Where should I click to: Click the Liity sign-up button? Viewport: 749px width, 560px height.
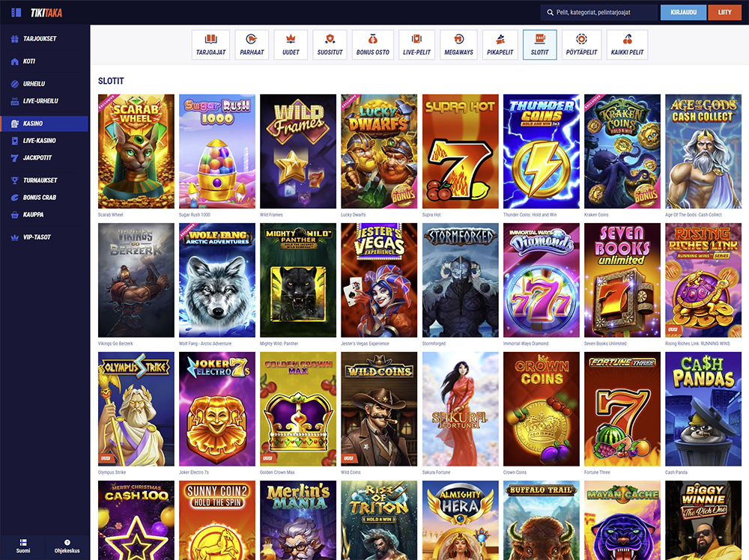(724, 13)
